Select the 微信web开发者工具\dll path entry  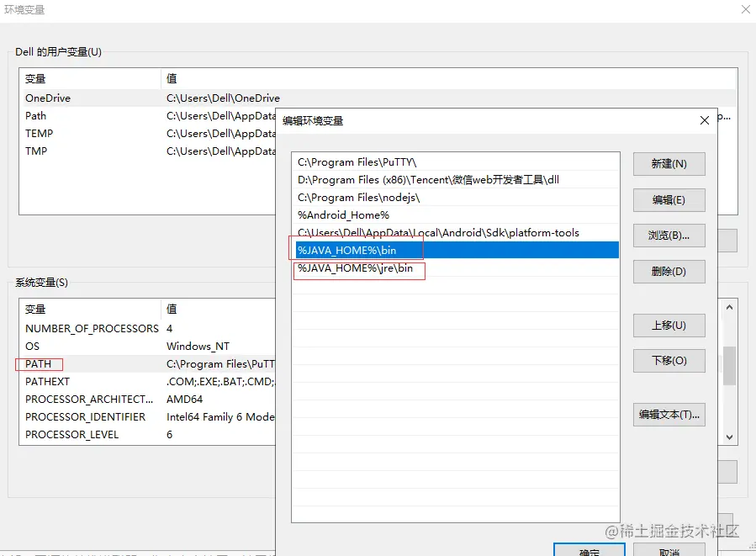(x=456, y=180)
